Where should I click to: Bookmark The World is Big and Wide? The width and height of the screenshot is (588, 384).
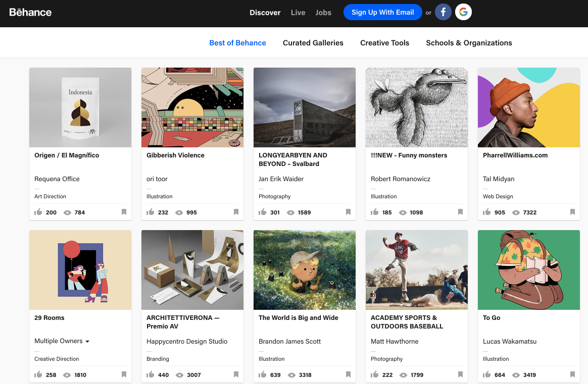tap(349, 374)
